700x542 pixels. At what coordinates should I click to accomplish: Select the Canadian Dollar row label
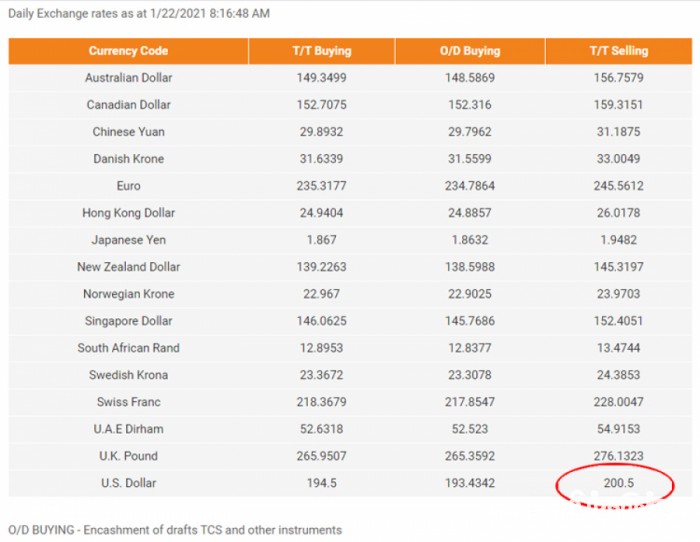128,105
